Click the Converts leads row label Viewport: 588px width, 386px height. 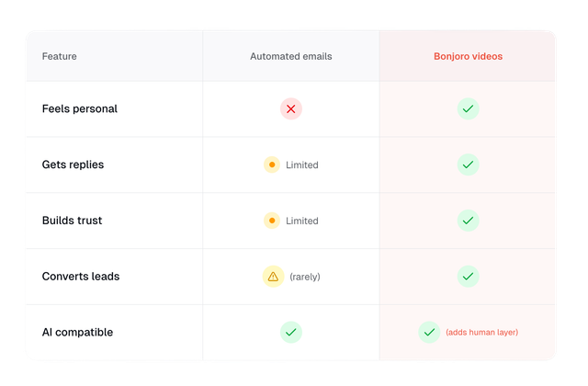(x=81, y=276)
